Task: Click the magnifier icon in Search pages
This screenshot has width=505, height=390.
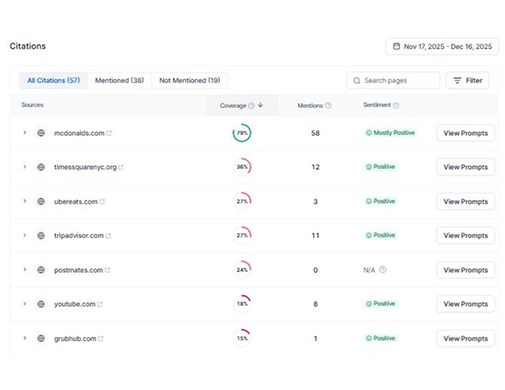Action: pos(357,81)
